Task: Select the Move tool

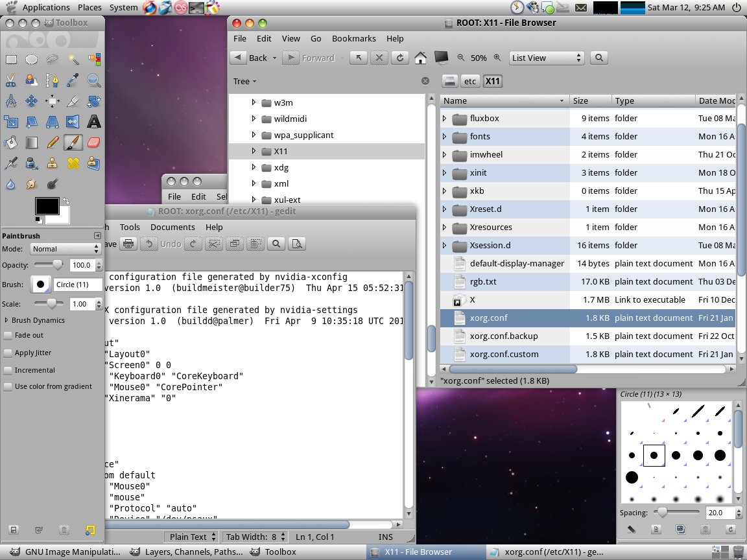Action: point(31,101)
